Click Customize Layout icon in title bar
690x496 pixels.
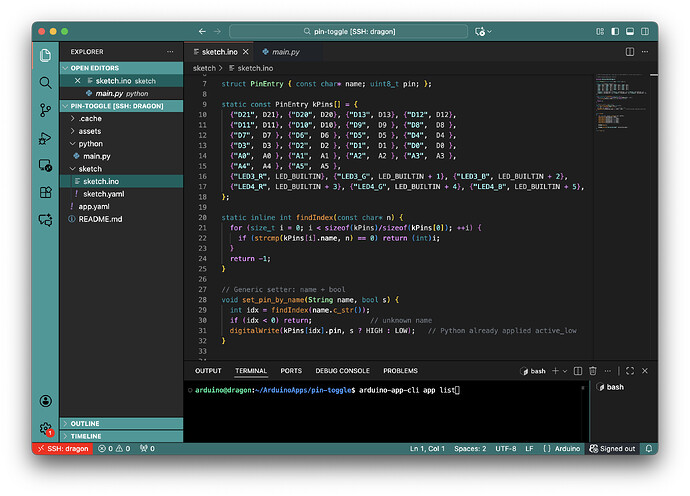[x=600, y=31]
